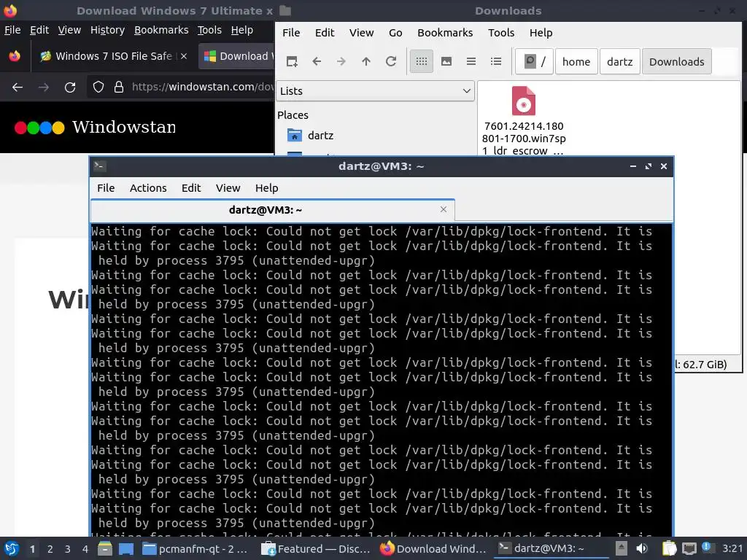
Task: Click the padlock site info icon
Action: [119, 87]
